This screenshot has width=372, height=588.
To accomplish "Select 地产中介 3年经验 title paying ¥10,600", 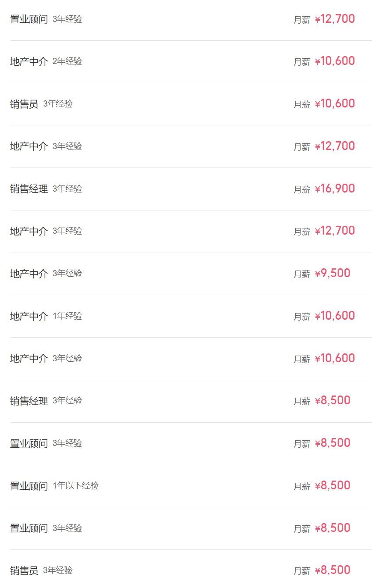I will (29, 359).
